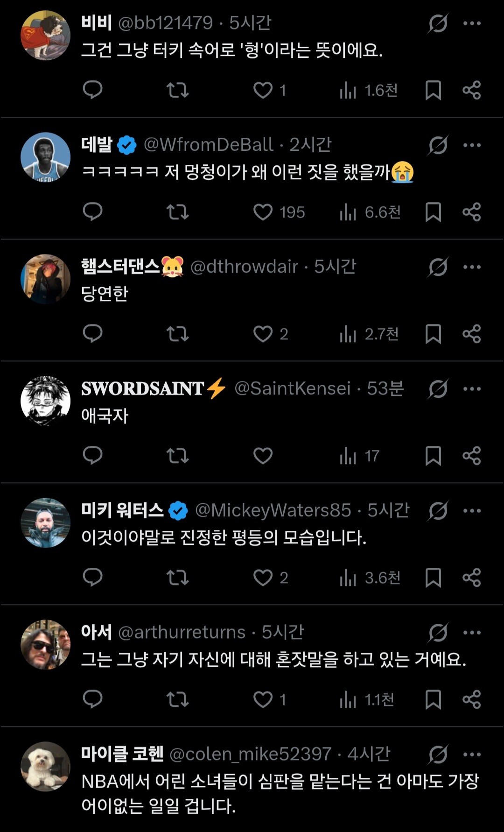Screen dimensions: 504x832
Task: Retweet 데발's tweet
Action: click(x=177, y=212)
